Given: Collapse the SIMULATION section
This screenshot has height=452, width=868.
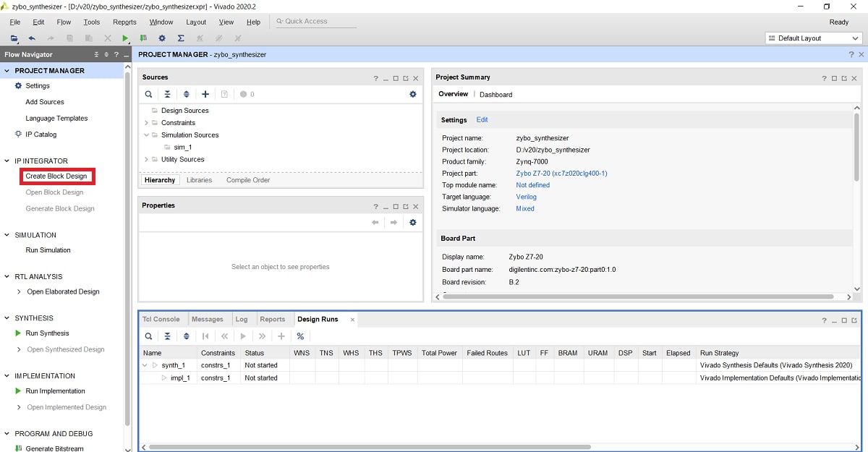Looking at the screenshot, I should [x=7, y=235].
